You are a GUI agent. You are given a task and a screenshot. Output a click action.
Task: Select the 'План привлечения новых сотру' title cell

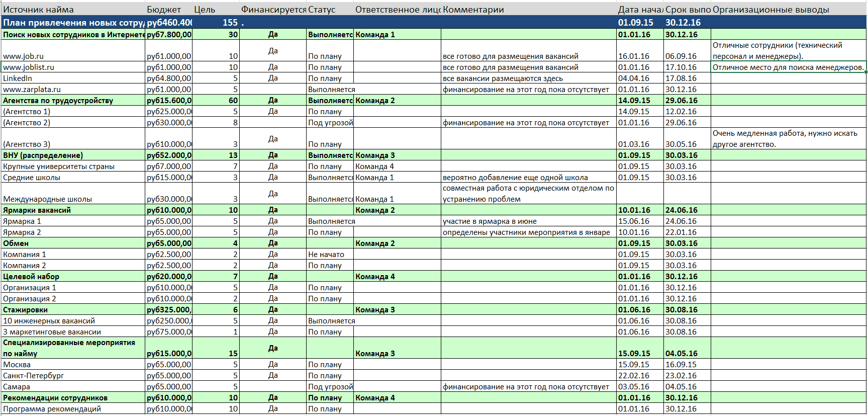point(73,23)
